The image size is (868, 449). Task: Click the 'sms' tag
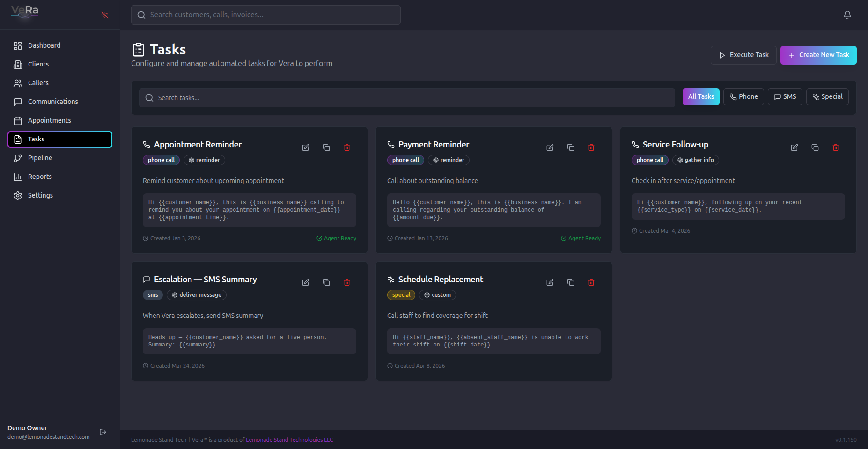click(x=153, y=295)
